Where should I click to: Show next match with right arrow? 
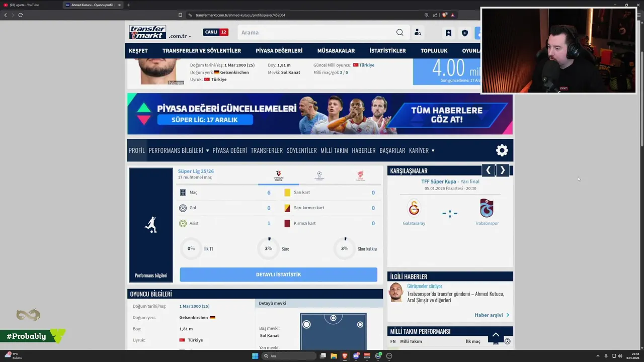tap(503, 170)
